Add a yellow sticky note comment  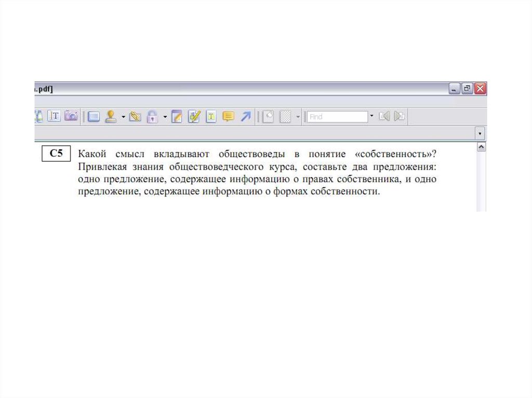click(229, 117)
